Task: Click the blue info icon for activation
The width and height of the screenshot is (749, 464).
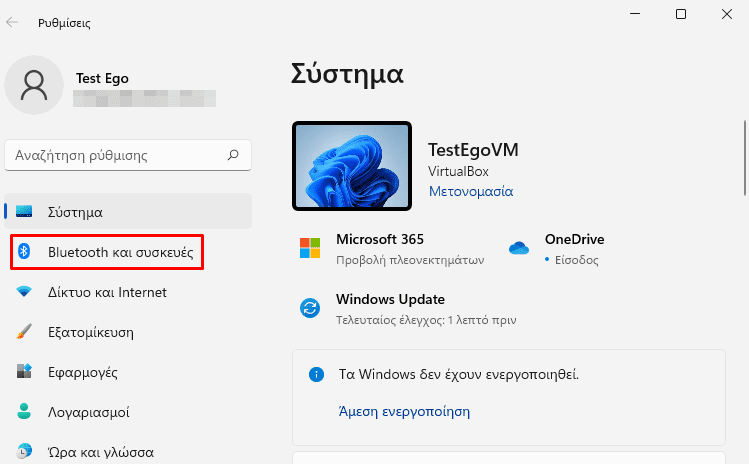Action: (316, 374)
